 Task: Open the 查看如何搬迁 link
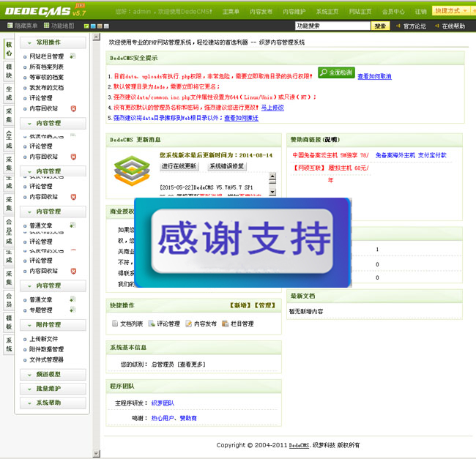point(242,118)
